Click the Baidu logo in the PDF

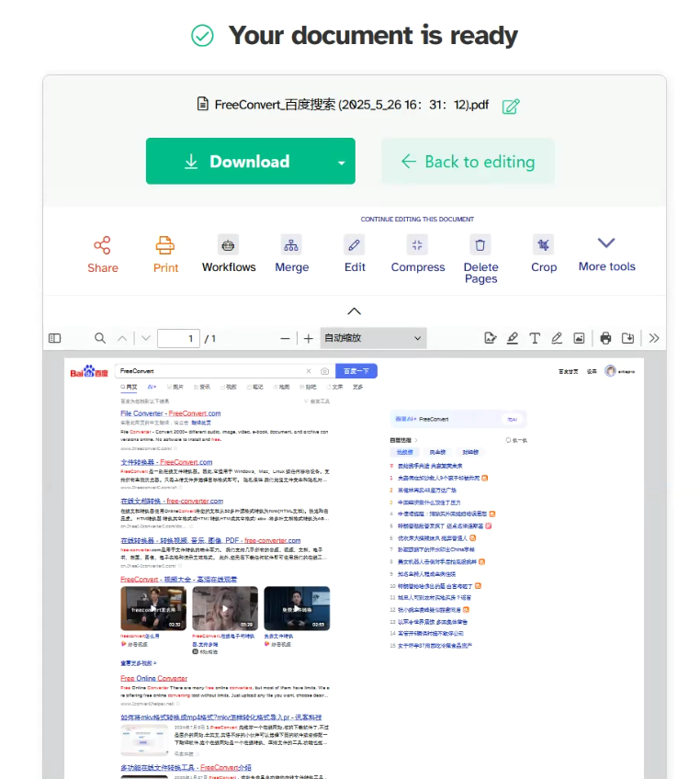(x=89, y=371)
